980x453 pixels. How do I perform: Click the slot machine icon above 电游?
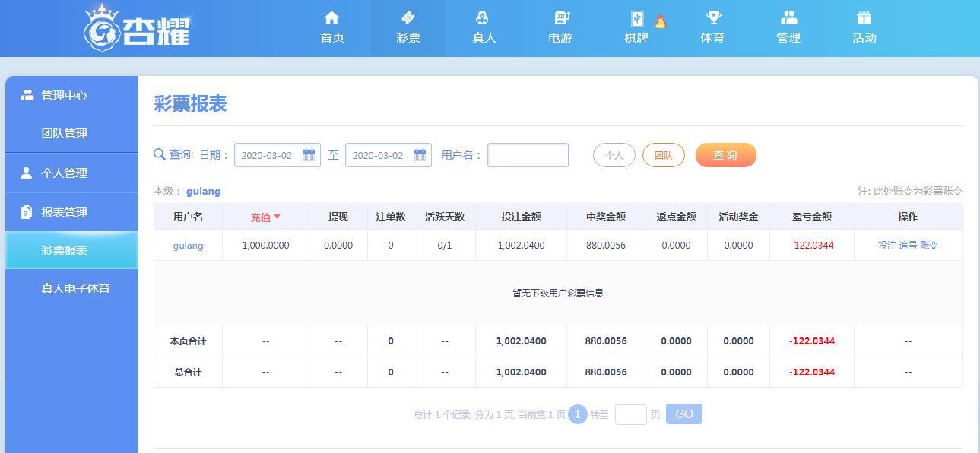click(x=561, y=17)
